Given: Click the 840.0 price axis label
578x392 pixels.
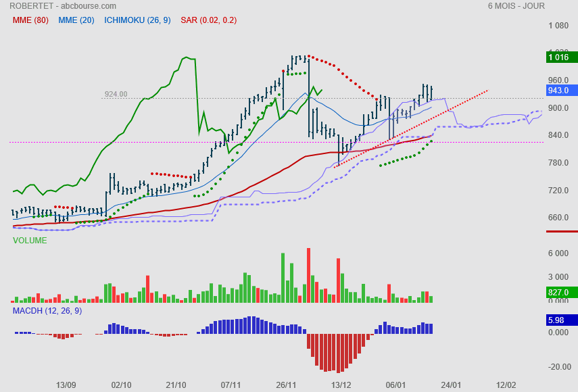Looking at the screenshot, I should click(x=558, y=135).
